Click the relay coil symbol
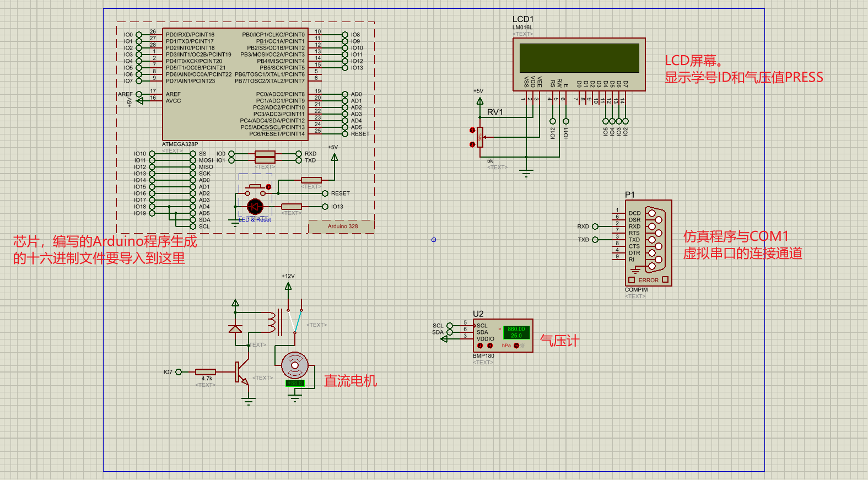Viewport: 868px width, 480px height. coord(271,322)
